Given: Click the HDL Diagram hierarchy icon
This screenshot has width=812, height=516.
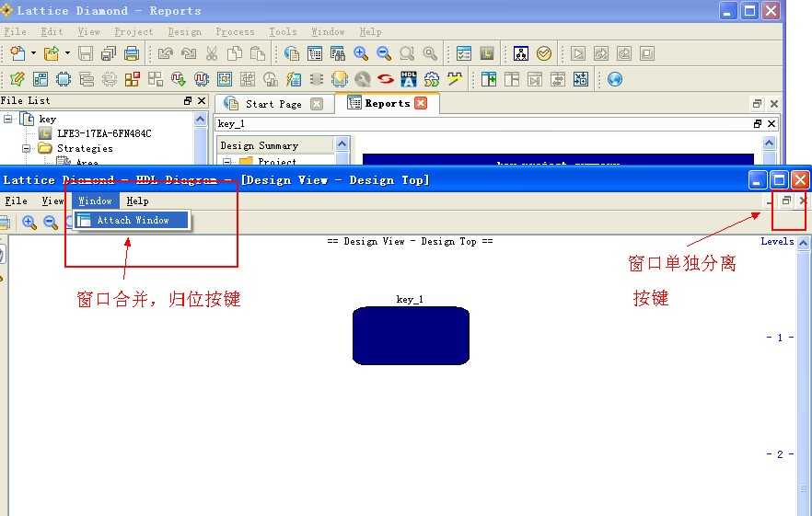Looking at the screenshot, I should (x=521, y=53).
